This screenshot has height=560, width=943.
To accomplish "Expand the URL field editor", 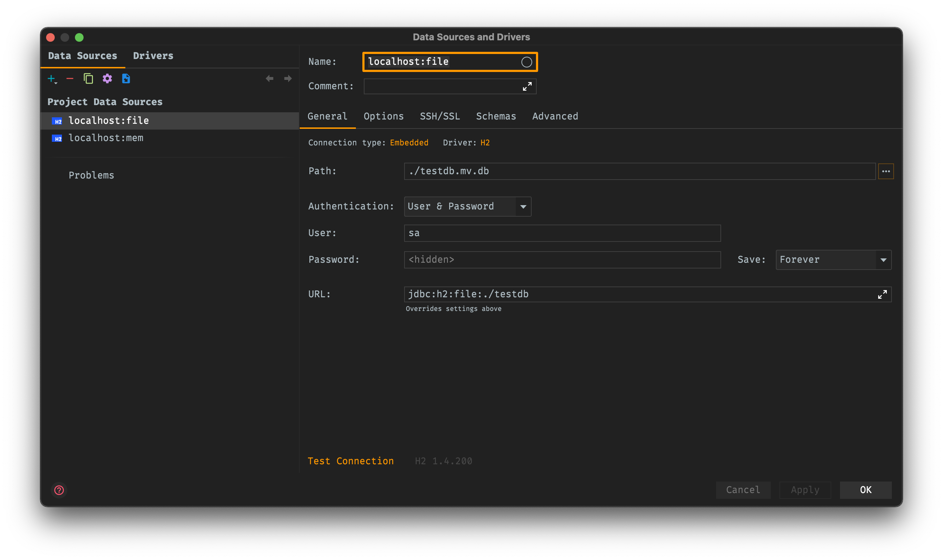I will coord(882,294).
